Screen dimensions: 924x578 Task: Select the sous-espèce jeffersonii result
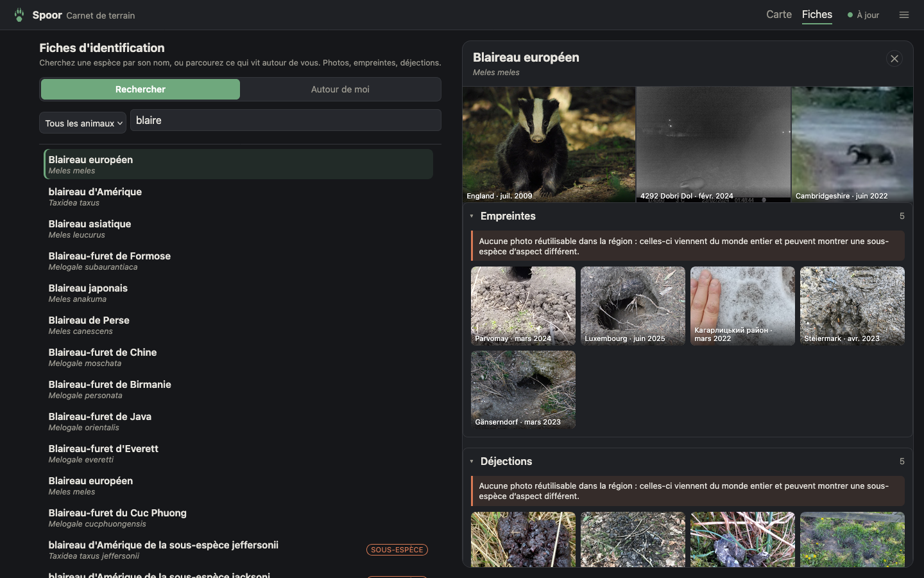[x=238, y=550]
